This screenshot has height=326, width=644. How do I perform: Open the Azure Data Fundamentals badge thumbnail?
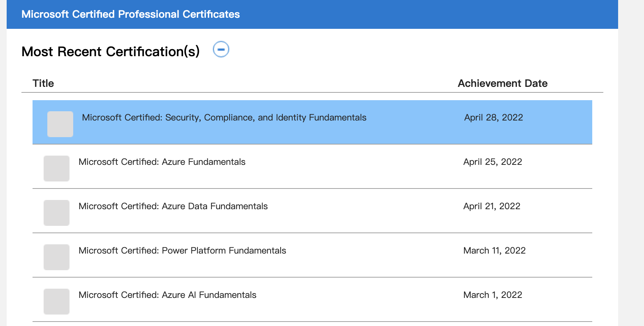point(57,213)
